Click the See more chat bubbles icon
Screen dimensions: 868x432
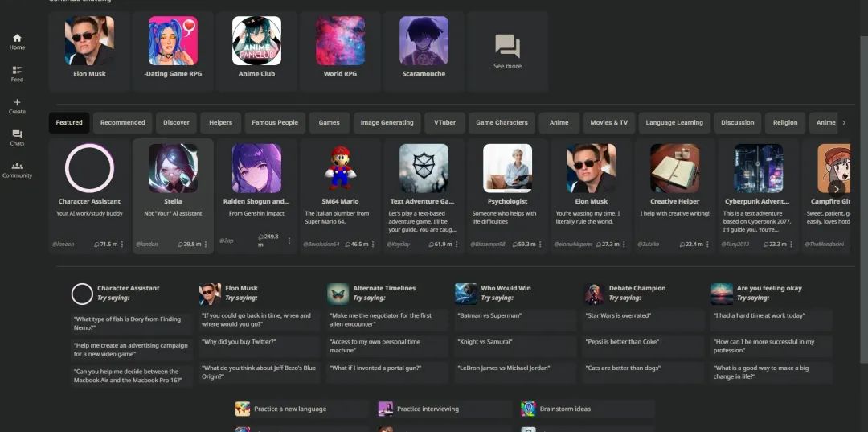pyautogui.click(x=507, y=46)
